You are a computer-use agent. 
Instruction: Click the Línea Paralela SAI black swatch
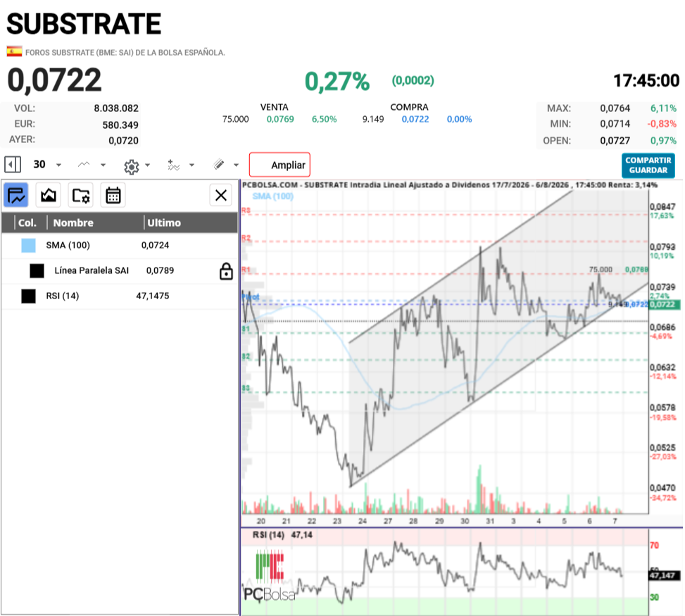tap(37, 271)
